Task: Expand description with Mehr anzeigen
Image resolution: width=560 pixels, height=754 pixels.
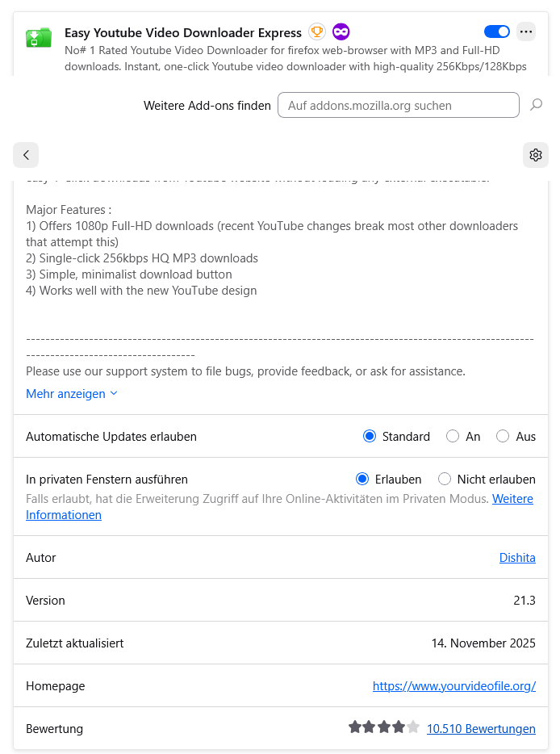Action: coord(71,394)
